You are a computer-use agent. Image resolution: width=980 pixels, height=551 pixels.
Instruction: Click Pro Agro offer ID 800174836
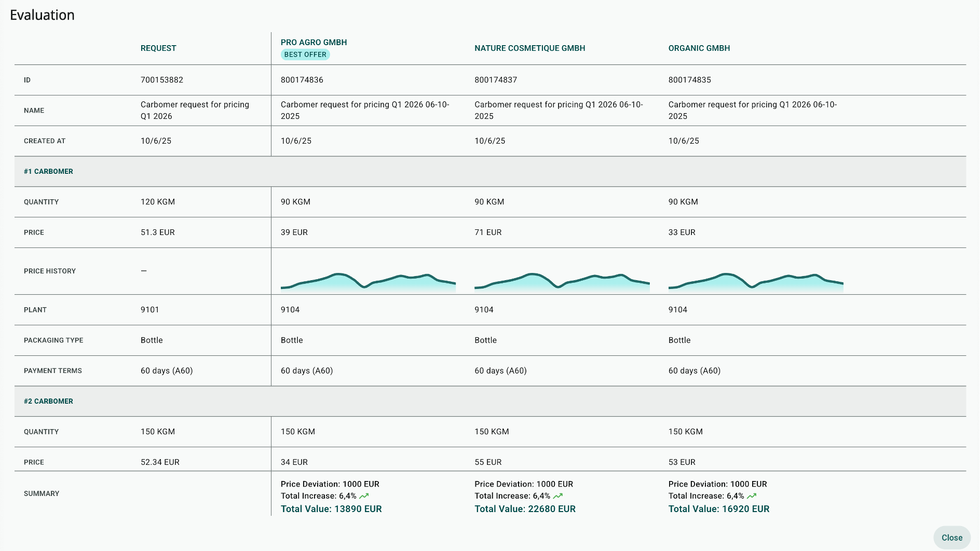(x=302, y=80)
